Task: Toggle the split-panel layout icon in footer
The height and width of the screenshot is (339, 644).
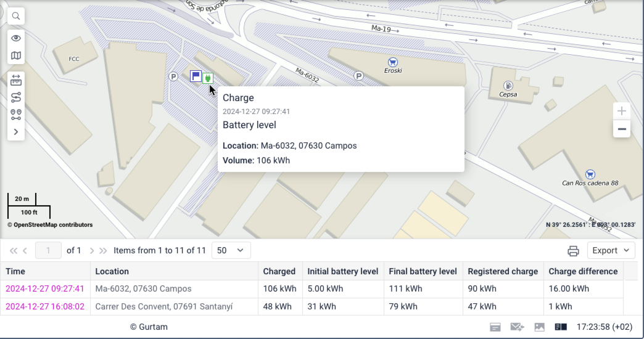Action: coord(560,327)
